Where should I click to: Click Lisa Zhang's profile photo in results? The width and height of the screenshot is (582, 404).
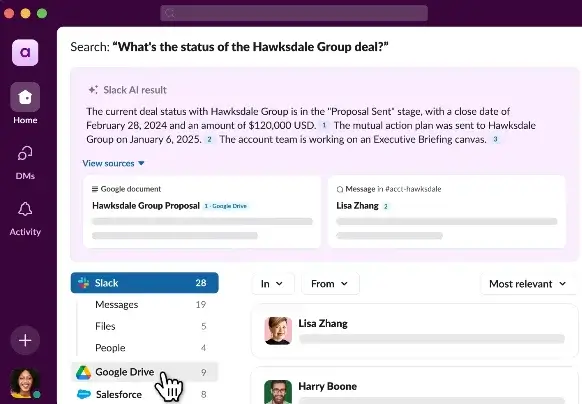(x=278, y=331)
